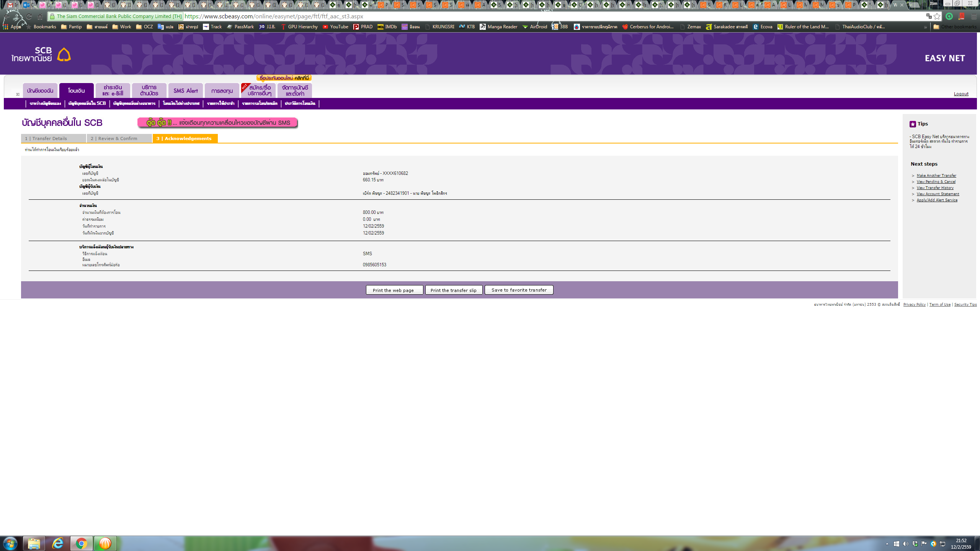This screenshot has height=551, width=980.
Task: Select the SMS Alert menu tab
Action: click(x=186, y=91)
